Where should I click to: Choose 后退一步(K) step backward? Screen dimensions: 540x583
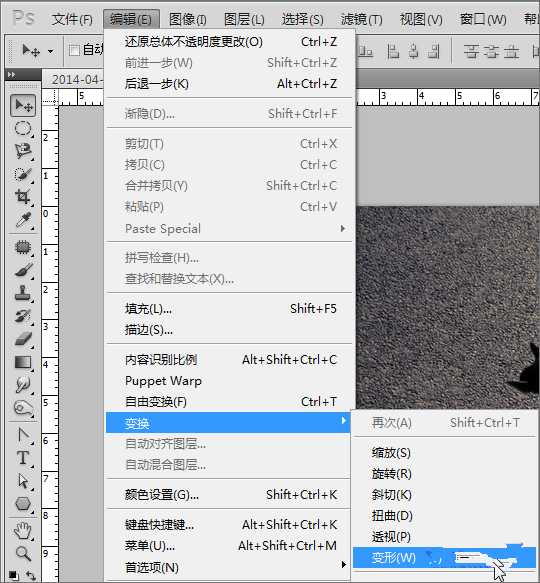click(x=228, y=84)
